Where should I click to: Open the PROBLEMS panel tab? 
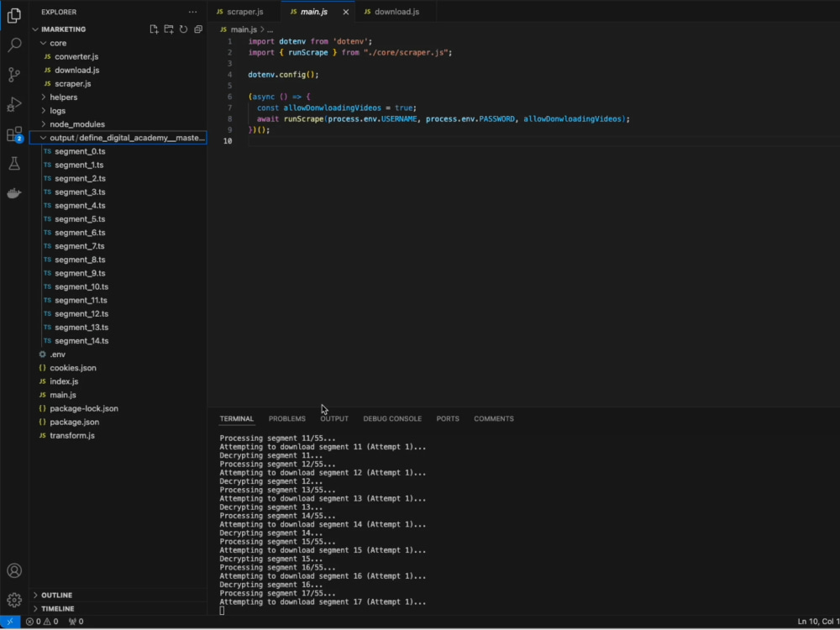coord(287,419)
